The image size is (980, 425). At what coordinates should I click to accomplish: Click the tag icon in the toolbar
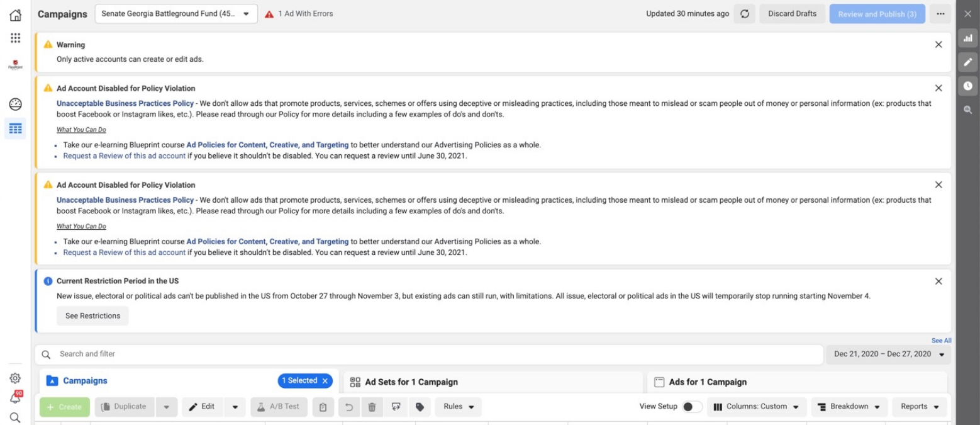point(420,407)
